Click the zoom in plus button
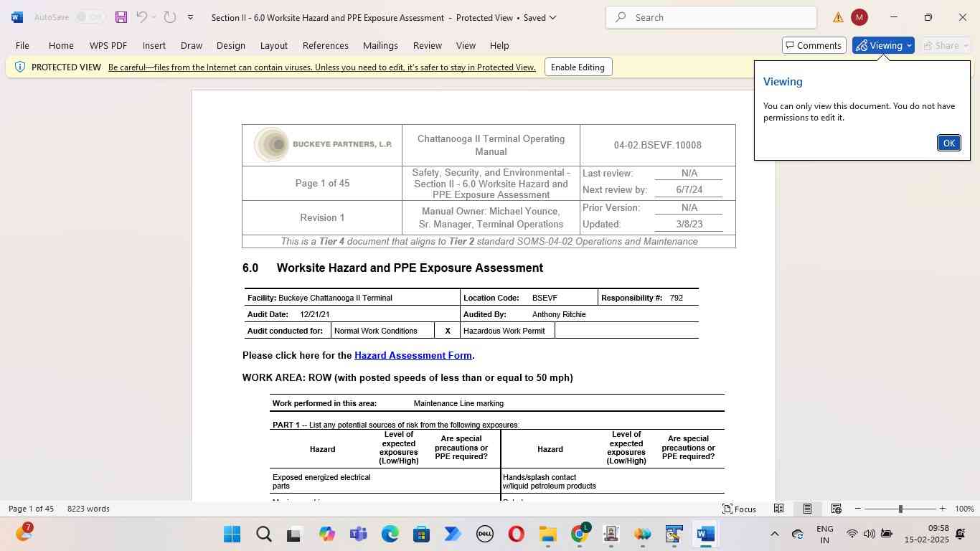The width and height of the screenshot is (980, 551). pyautogui.click(x=942, y=509)
